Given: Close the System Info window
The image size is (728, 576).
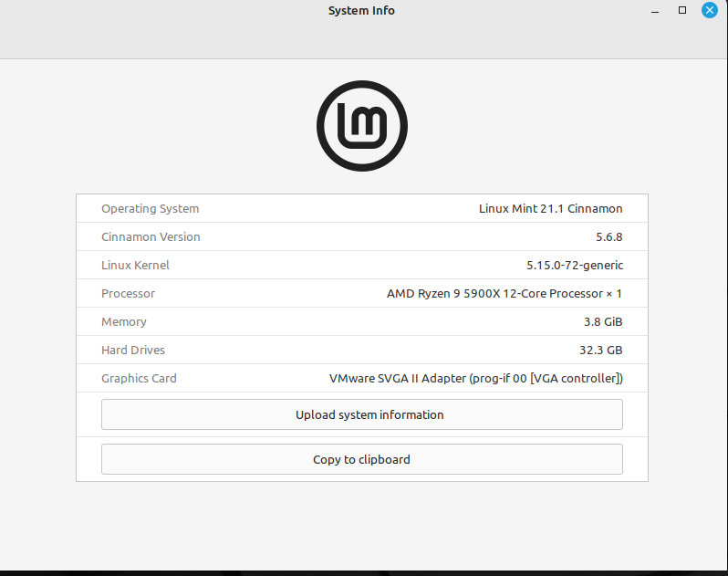Looking at the screenshot, I should 710,10.
